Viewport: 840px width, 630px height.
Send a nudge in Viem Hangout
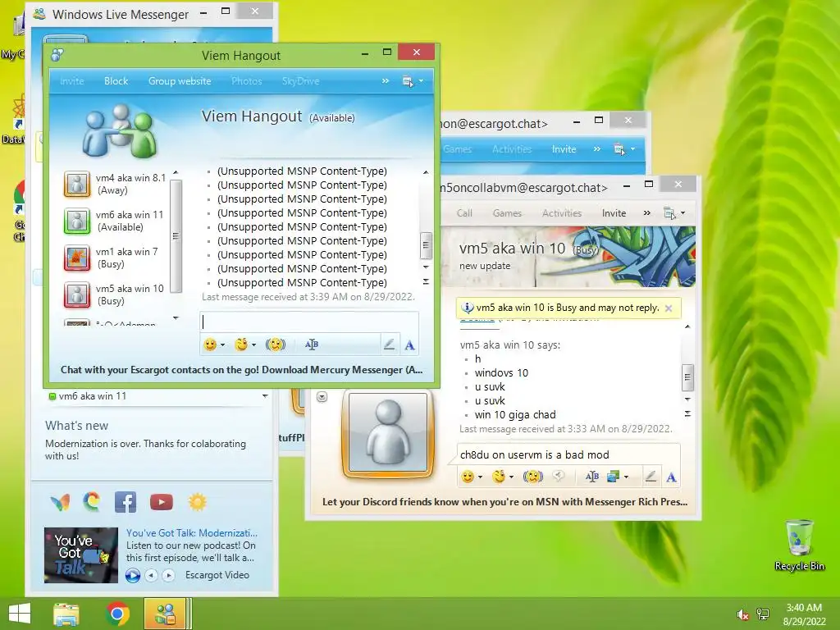(x=276, y=345)
